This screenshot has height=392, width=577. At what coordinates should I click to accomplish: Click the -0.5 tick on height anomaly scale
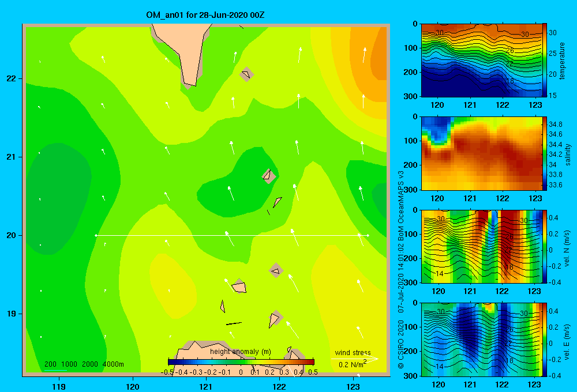point(167,372)
